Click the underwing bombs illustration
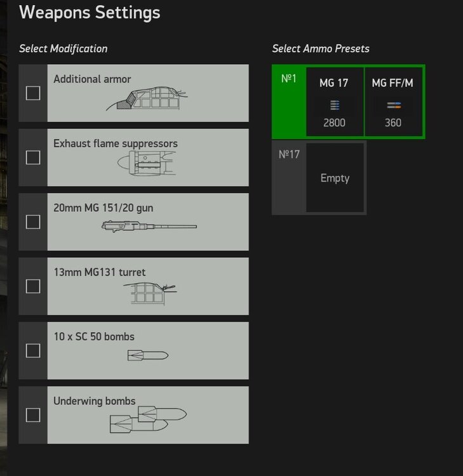The image size is (463, 476). tap(148, 419)
